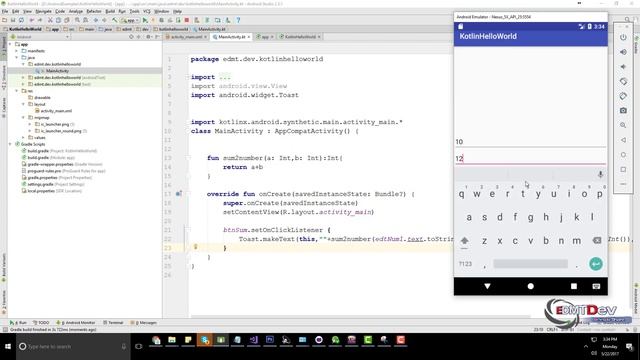Screen dimensions: 640x360
Task: Expand the values folder
Action: tap(23, 138)
